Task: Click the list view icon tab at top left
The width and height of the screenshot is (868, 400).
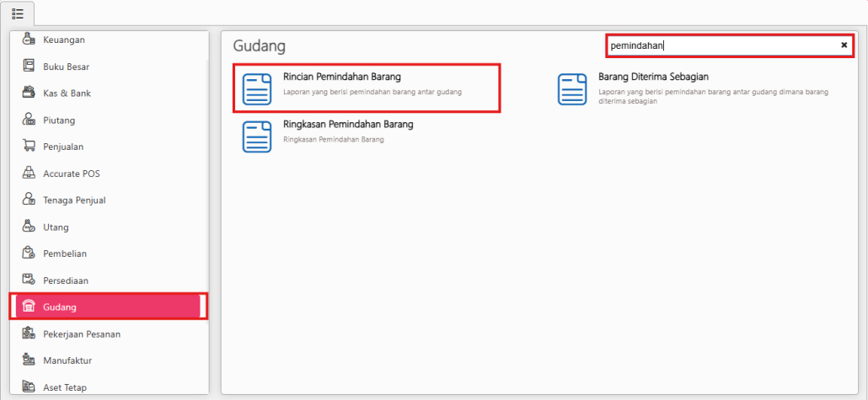Action: [x=18, y=13]
